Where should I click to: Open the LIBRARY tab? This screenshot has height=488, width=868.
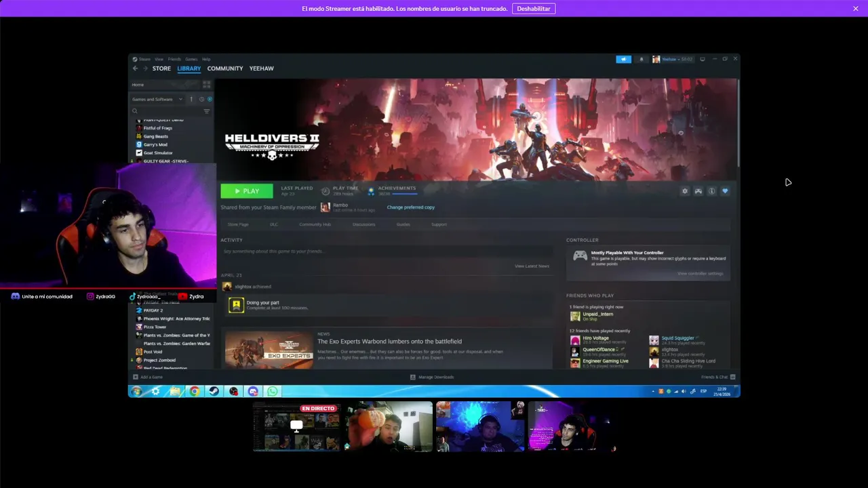(x=189, y=68)
